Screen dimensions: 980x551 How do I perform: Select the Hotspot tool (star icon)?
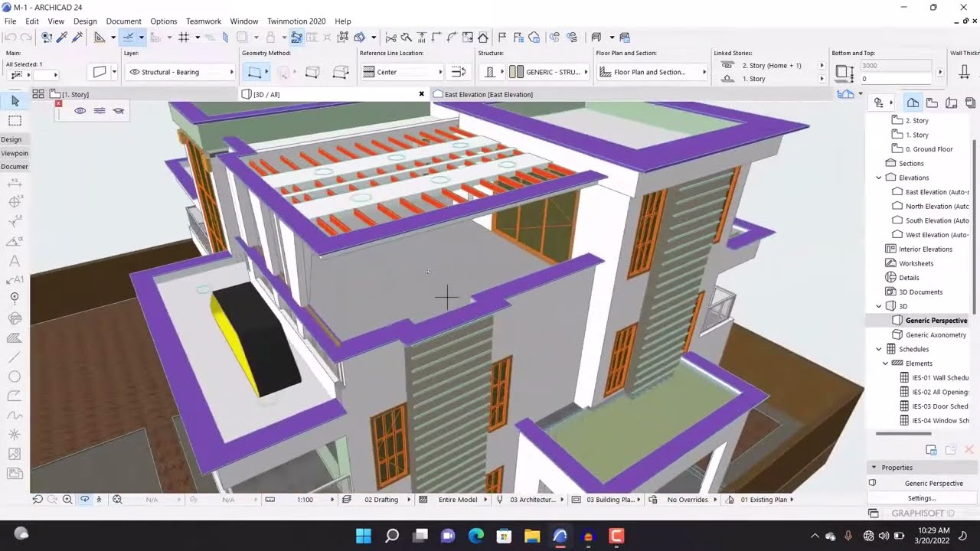(15, 435)
